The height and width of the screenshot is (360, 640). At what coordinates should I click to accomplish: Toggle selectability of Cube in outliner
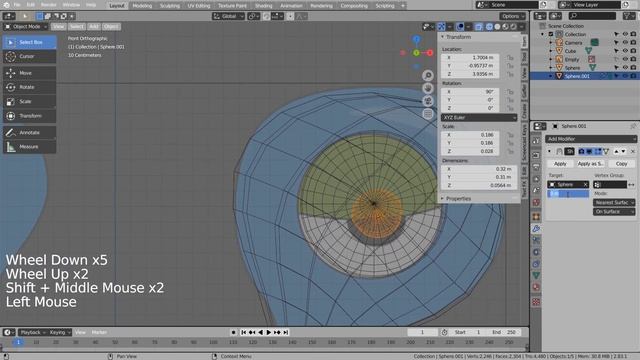[616, 51]
